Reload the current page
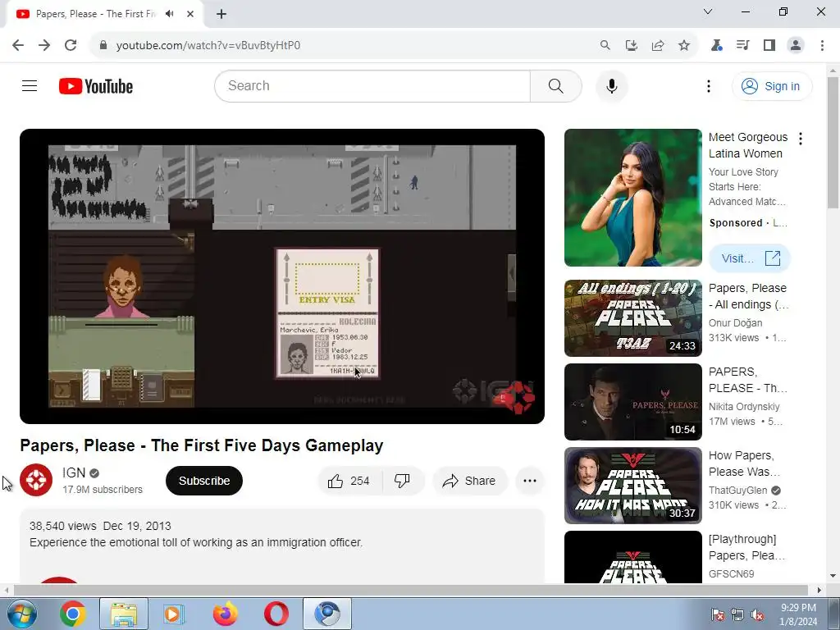Screen dimensions: 840x630 pos(71,45)
